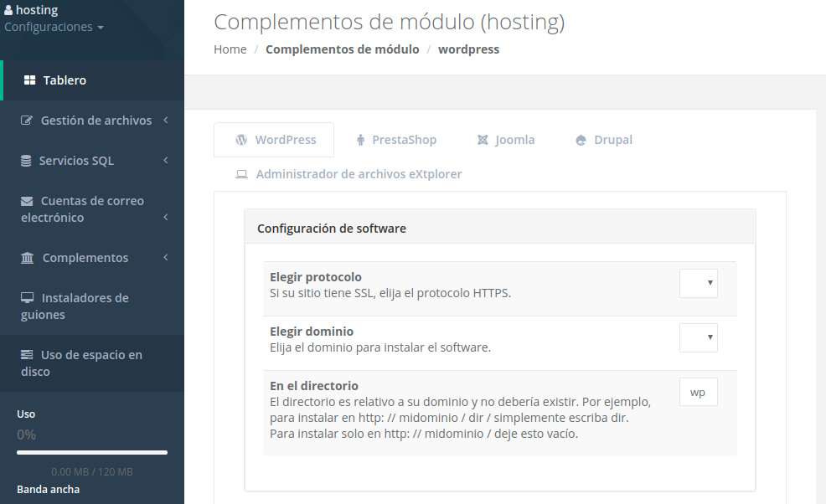Click the 0% usage value
The height and width of the screenshot is (504, 826).
[26, 435]
